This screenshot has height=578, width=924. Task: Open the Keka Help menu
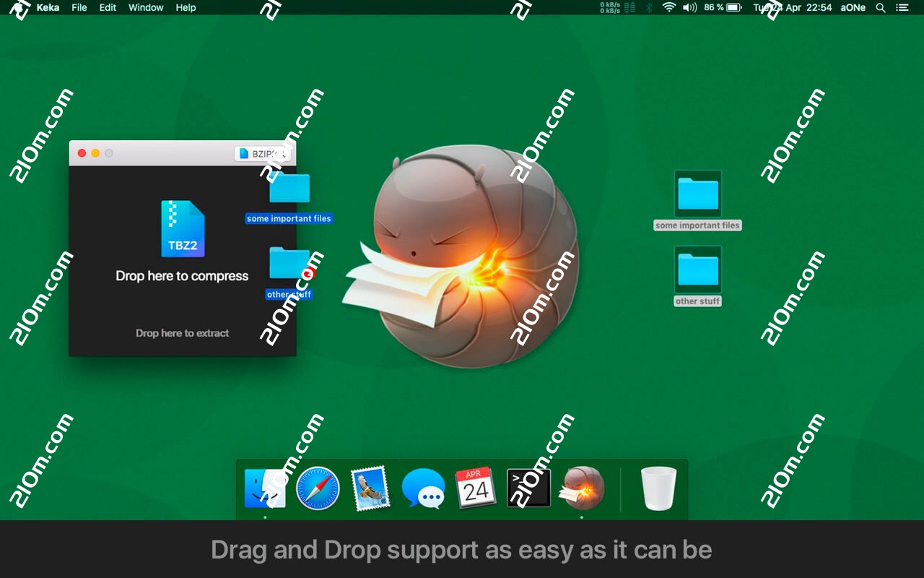tap(185, 8)
